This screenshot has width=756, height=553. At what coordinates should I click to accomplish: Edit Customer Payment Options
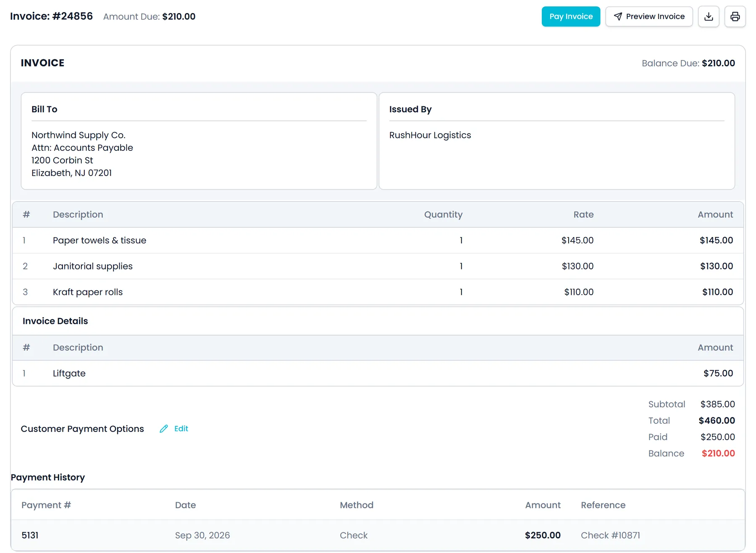(x=174, y=429)
